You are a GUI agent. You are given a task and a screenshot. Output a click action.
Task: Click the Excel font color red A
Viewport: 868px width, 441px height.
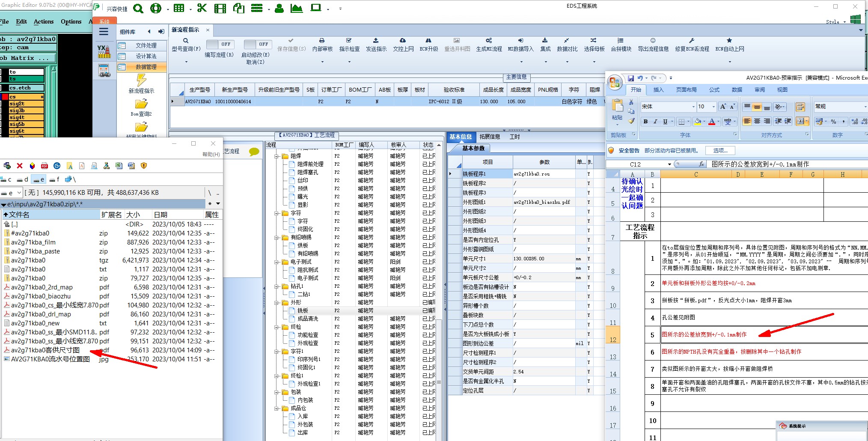pyautogui.click(x=711, y=122)
